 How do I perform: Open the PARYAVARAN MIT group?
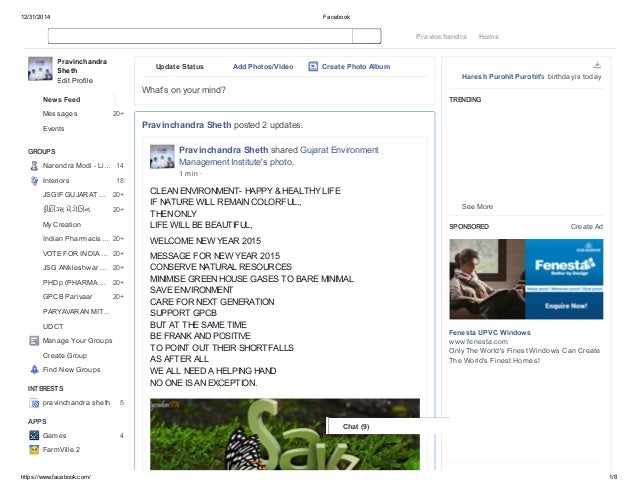(76, 312)
